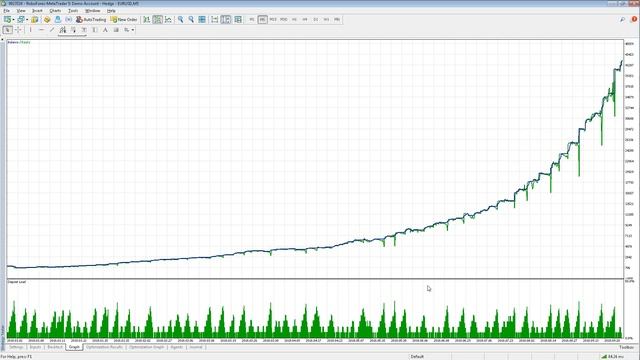
Task: Select the text 'A' drawing tool
Action: 105,30
